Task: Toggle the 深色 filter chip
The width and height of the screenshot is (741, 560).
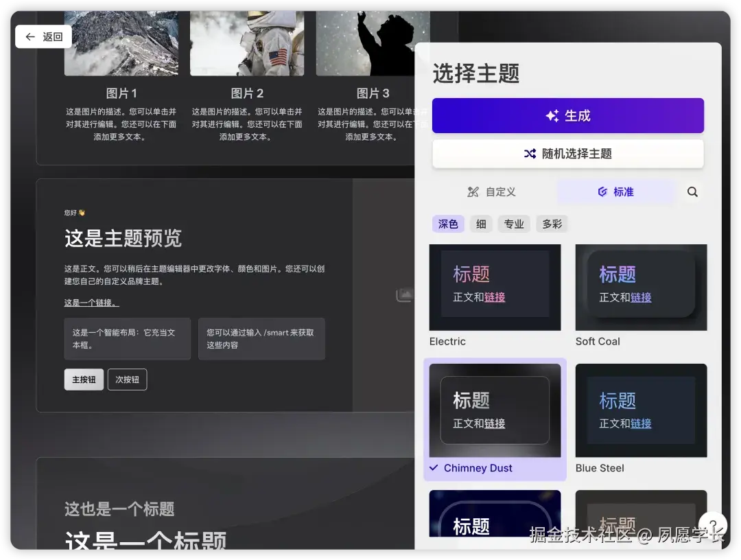Action: click(x=448, y=223)
